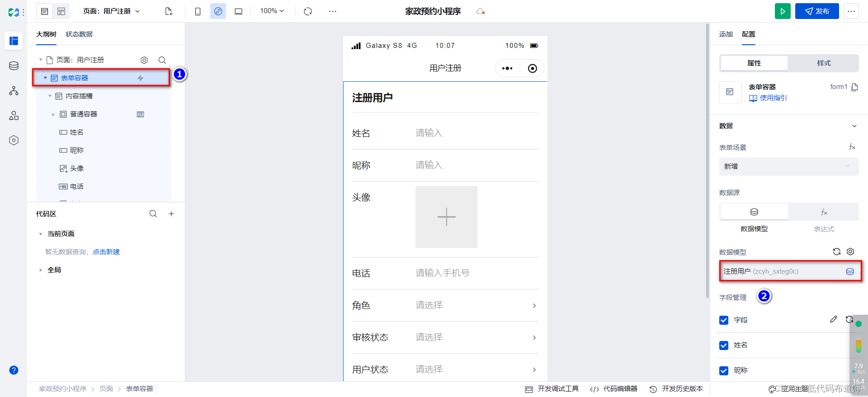Open the app settings hexagon sidebar icon

14,140
